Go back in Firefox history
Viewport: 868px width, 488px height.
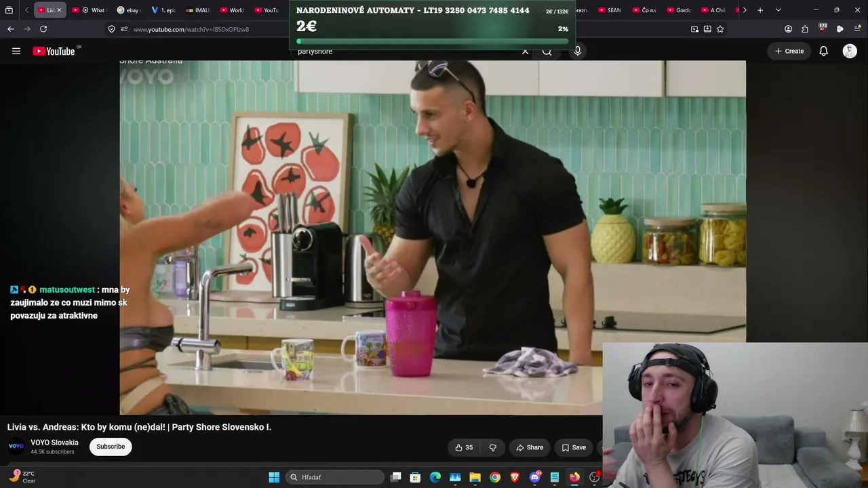[x=11, y=29]
